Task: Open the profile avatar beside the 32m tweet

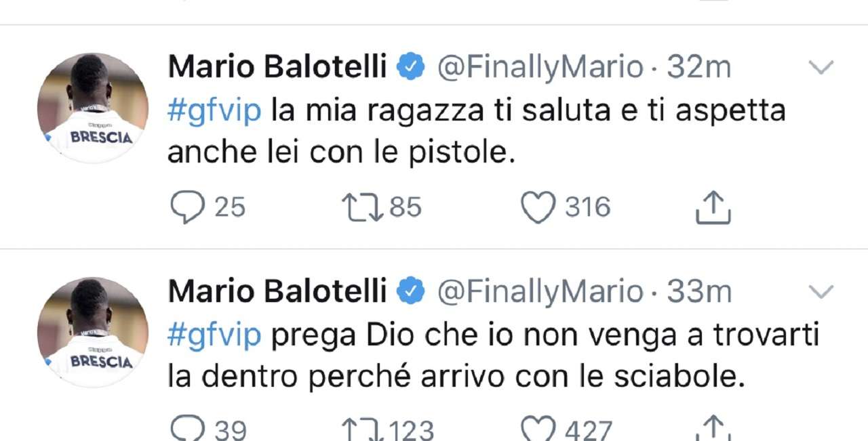Action: click(x=93, y=108)
